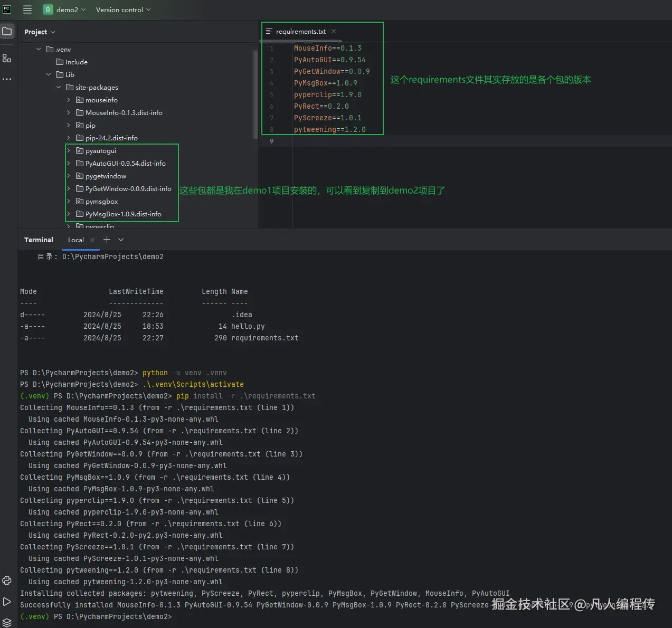Expand PyGetWindow-0.0.9.dist-info folder
This screenshot has width=672, height=628.
[69, 188]
